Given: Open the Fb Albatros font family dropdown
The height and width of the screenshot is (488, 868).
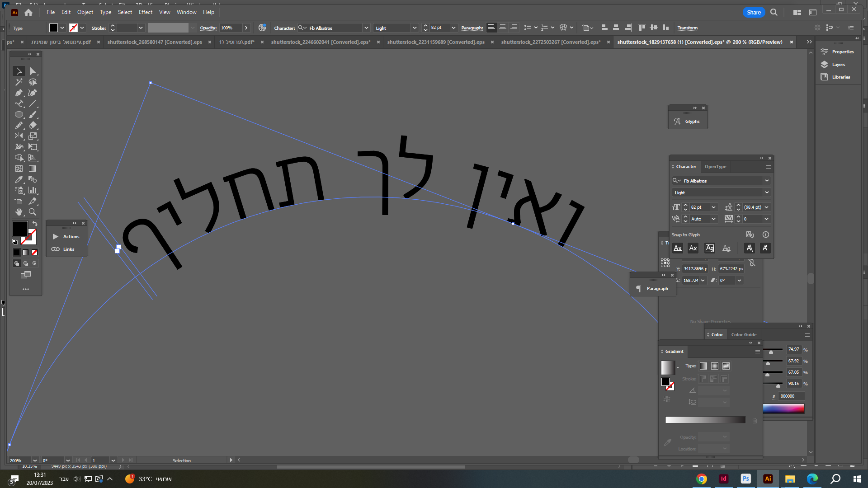Looking at the screenshot, I should [767, 180].
